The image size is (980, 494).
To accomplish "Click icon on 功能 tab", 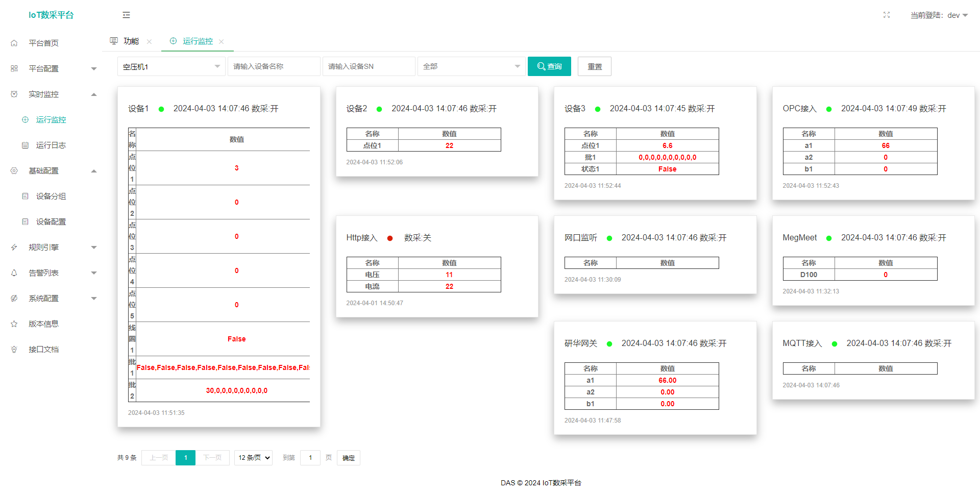I will [x=114, y=41].
